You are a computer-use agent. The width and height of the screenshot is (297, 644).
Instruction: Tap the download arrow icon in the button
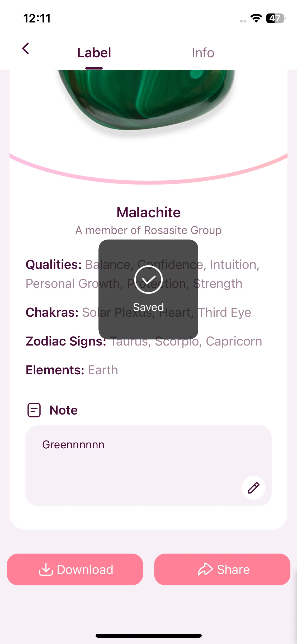[46, 569]
